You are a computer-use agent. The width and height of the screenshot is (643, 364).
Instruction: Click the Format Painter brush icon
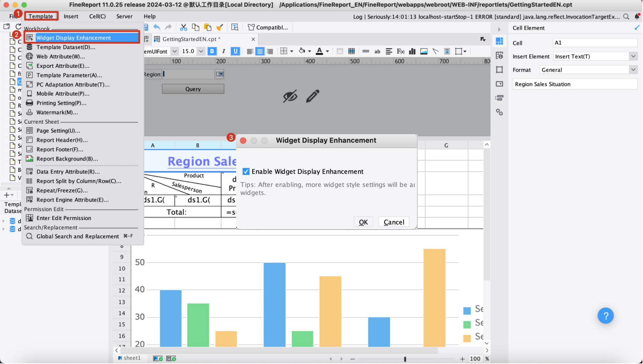220,27
